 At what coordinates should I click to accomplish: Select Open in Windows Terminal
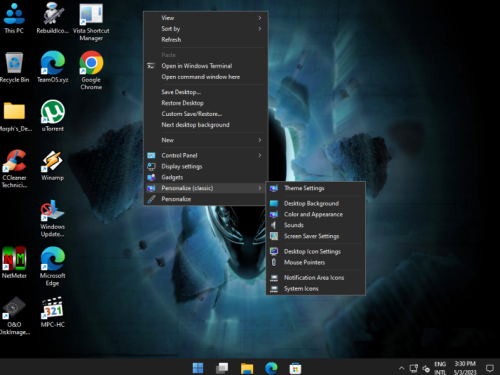click(206, 66)
